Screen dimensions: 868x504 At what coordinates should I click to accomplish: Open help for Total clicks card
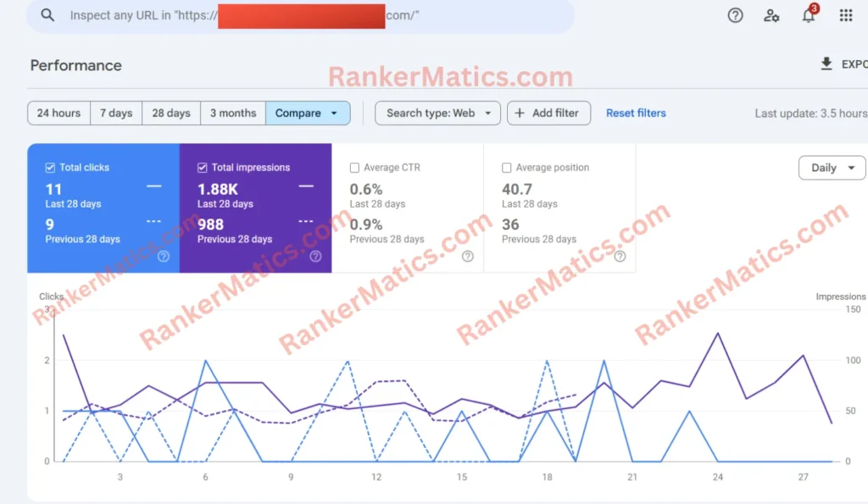(x=164, y=256)
